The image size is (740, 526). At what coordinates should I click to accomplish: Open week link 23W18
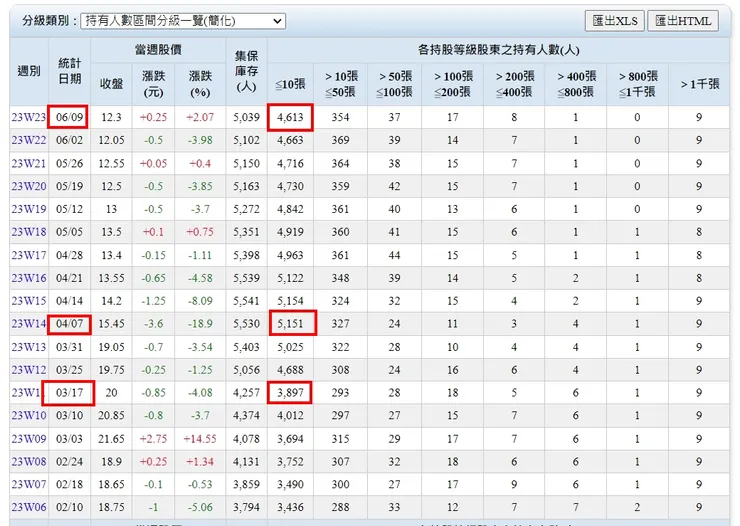29,232
